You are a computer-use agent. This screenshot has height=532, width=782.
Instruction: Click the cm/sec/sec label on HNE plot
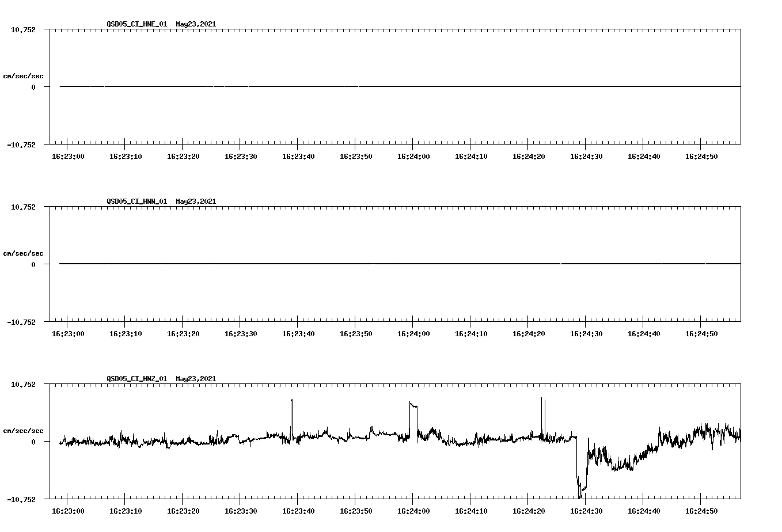tap(24, 75)
